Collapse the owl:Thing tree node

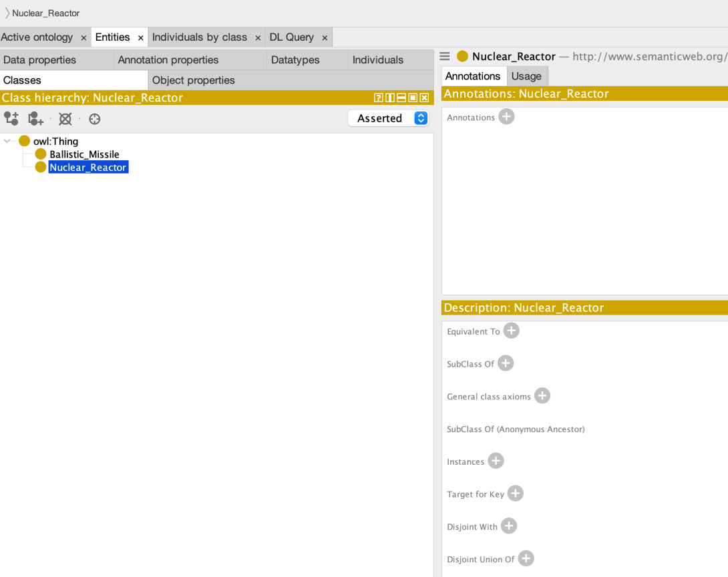7,141
